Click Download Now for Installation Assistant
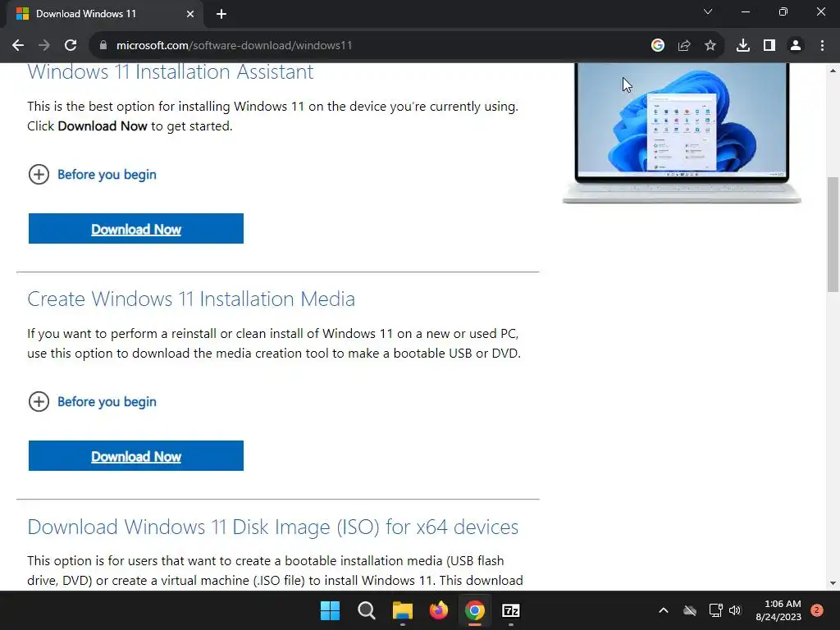This screenshot has width=840, height=630. pos(136,229)
